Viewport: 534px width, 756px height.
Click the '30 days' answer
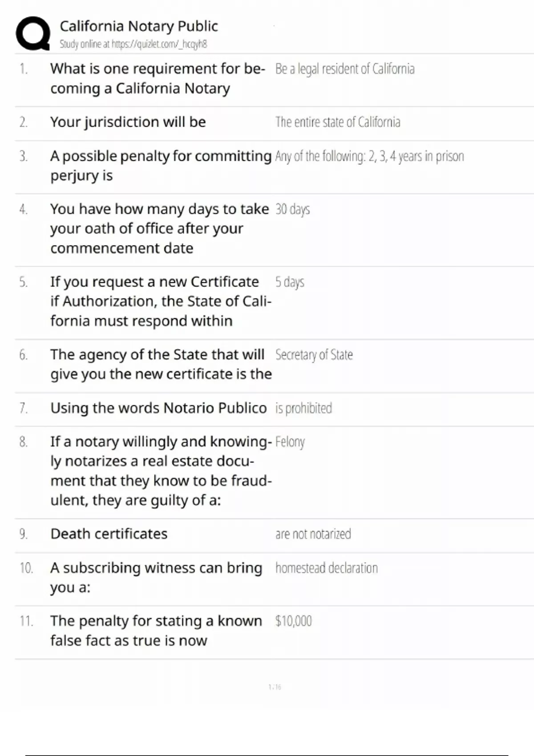pyautogui.click(x=292, y=209)
